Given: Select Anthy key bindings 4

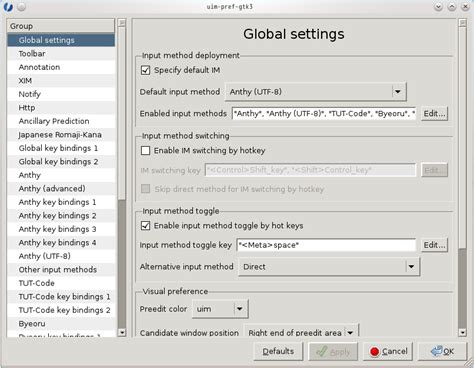Looking at the screenshot, I should point(61,243).
